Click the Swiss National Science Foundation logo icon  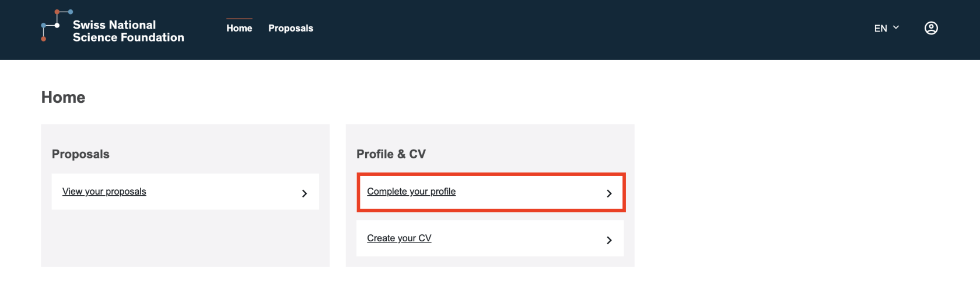pyautogui.click(x=52, y=26)
